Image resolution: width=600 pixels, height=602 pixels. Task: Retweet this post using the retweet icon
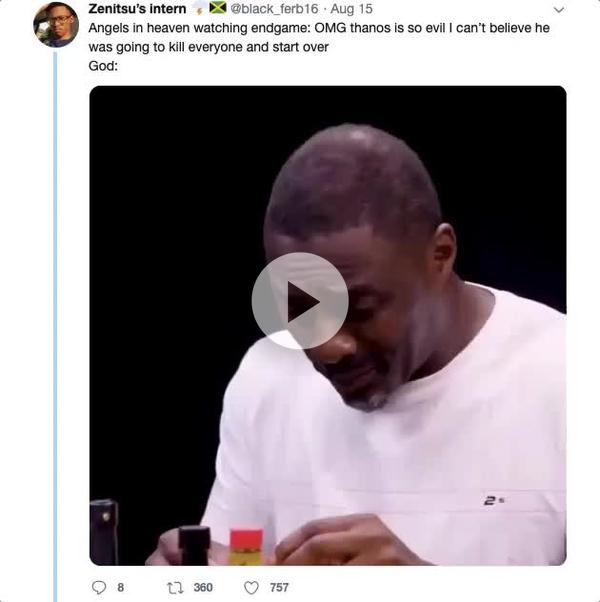tap(176, 588)
